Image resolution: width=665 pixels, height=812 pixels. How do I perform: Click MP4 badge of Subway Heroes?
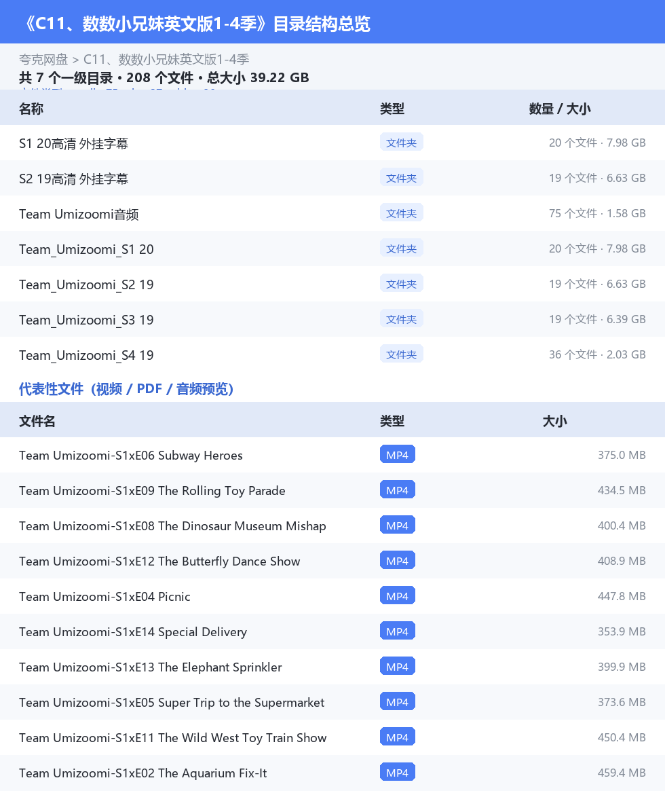pyautogui.click(x=398, y=455)
